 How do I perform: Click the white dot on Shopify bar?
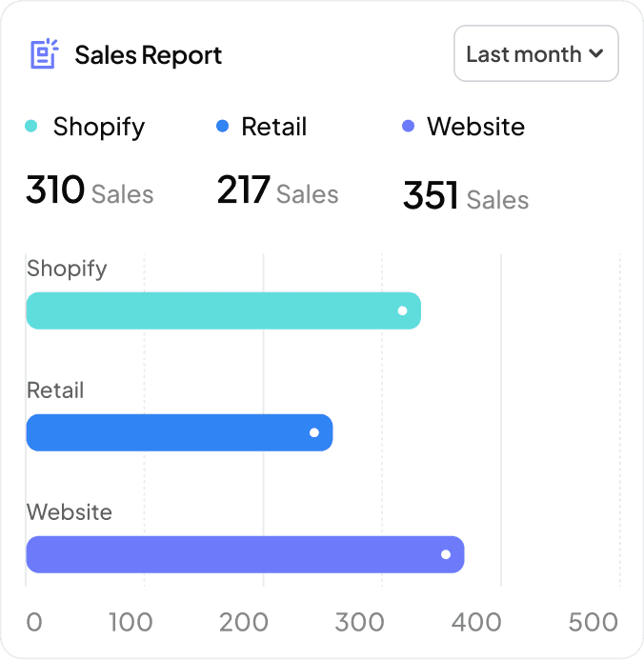pos(402,310)
